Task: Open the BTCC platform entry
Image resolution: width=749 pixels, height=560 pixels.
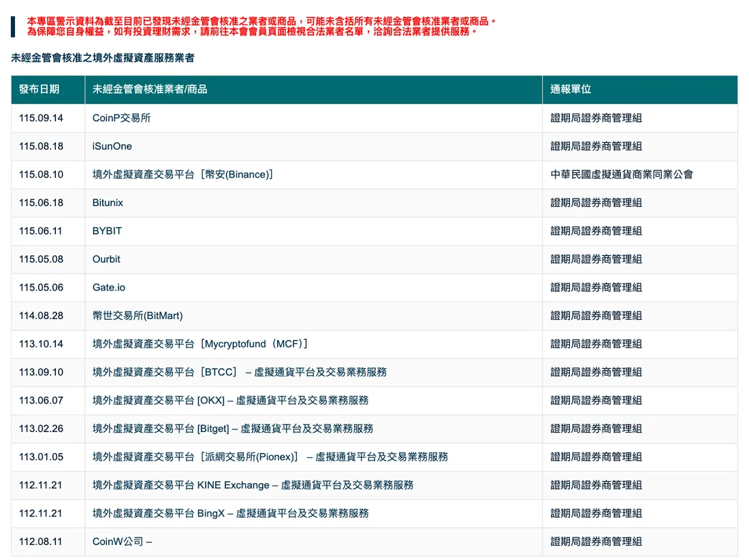Action: pyautogui.click(x=239, y=372)
